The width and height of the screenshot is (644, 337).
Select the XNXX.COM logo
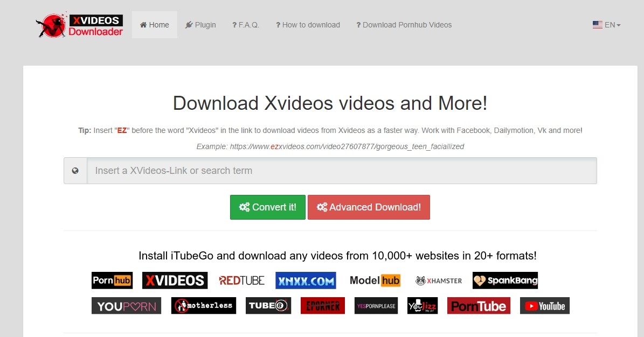pos(306,280)
